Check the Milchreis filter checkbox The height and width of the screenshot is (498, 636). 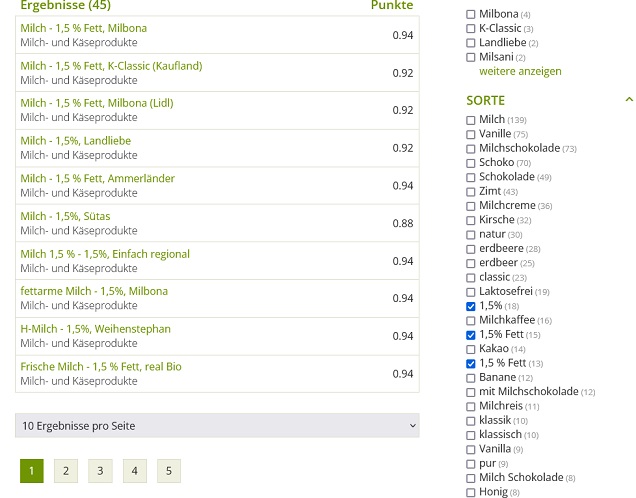pyautogui.click(x=471, y=406)
